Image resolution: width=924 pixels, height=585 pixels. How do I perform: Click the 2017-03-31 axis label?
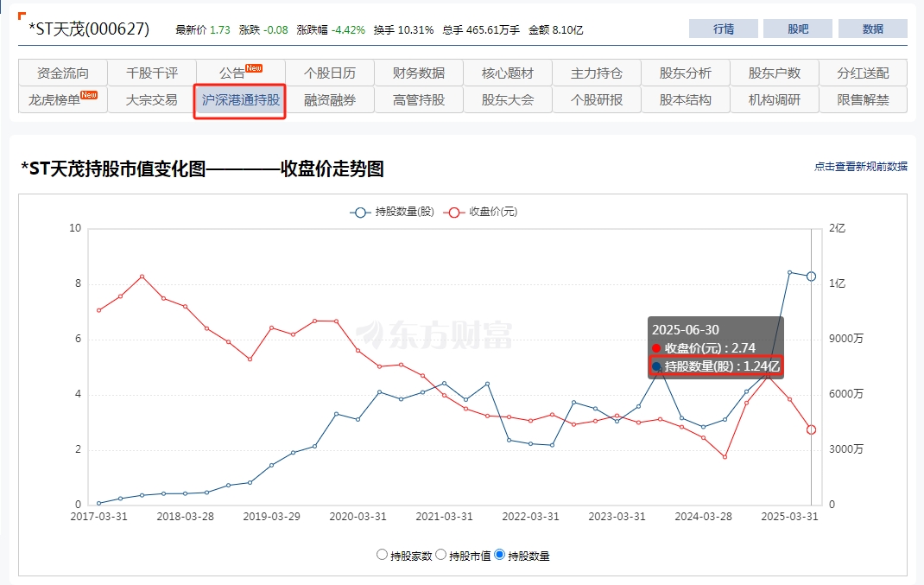[99, 517]
